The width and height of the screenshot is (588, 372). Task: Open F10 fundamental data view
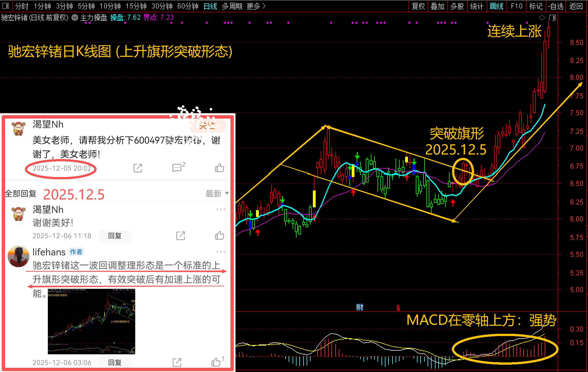point(517,6)
